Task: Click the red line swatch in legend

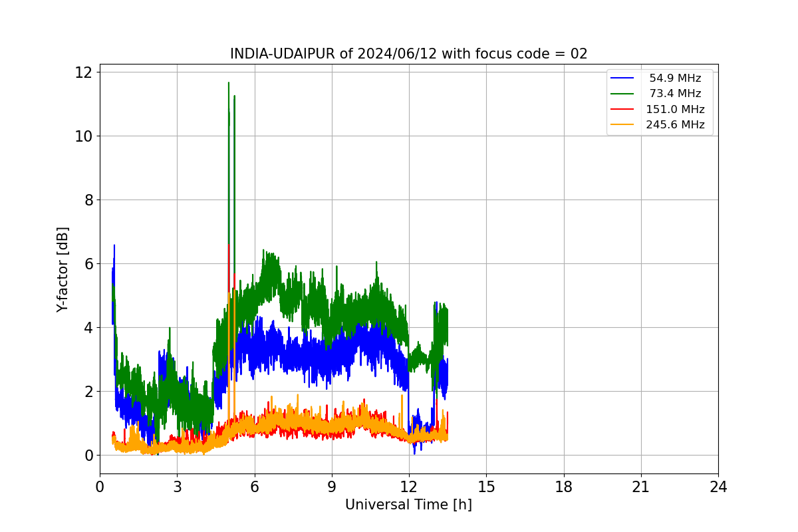Action: (622, 110)
